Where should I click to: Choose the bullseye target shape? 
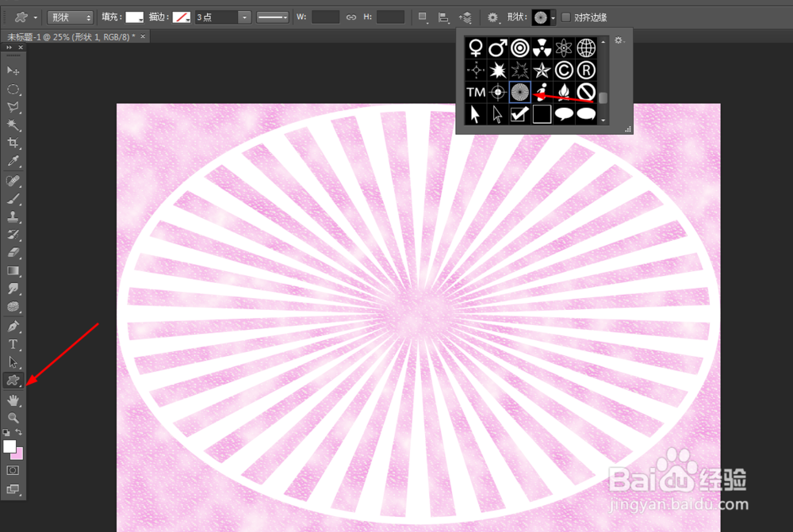point(520,48)
